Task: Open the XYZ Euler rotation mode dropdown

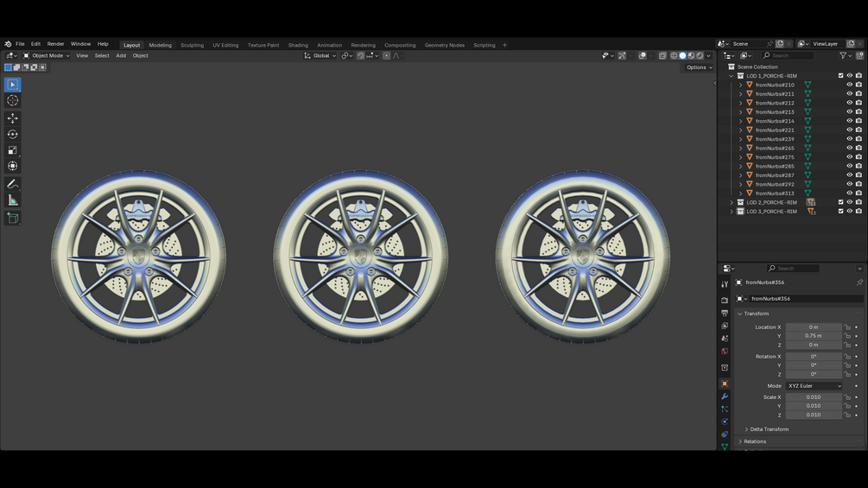Action: coord(814,385)
